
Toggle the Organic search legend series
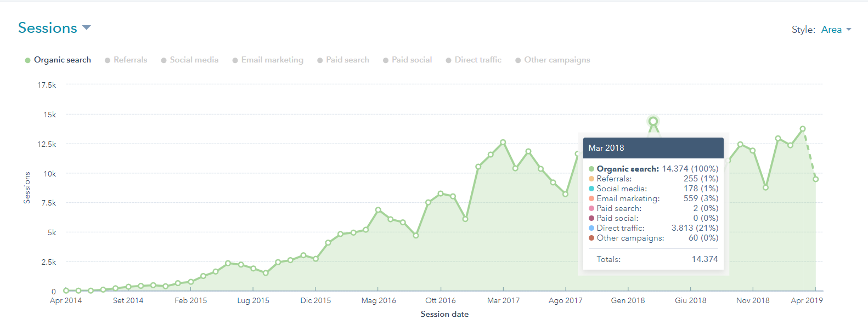58,60
